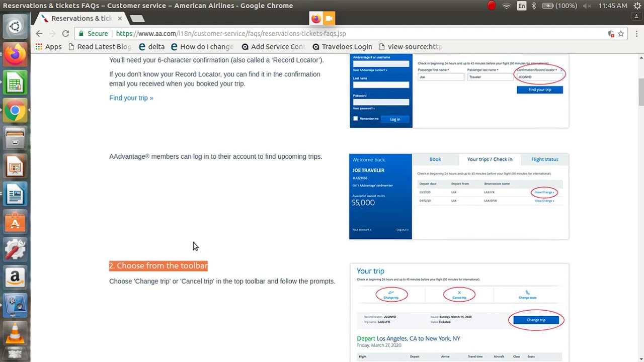Open Read Latest Blog bookmark
This screenshot has height=362, width=644.
click(x=100, y=46)
